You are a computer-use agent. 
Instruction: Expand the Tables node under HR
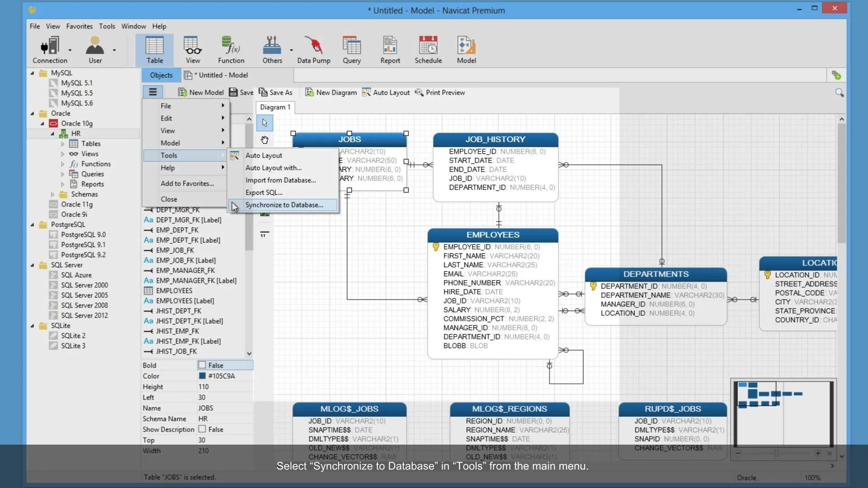[x=62, y=144]
